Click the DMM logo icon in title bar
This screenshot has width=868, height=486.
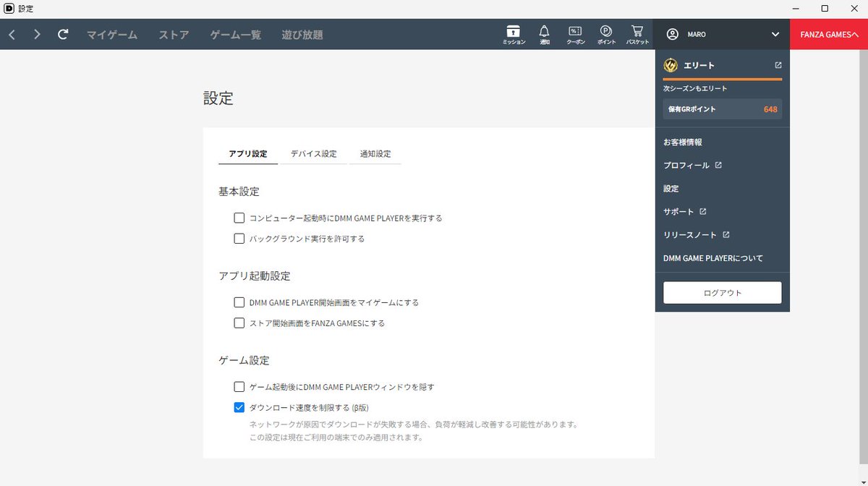click(x=9, y=9)
